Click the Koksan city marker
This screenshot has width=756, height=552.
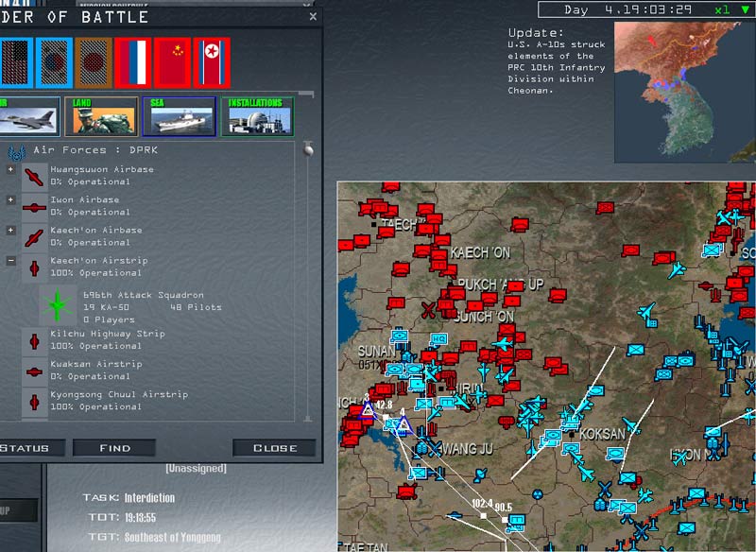click(x=573, y=435)
